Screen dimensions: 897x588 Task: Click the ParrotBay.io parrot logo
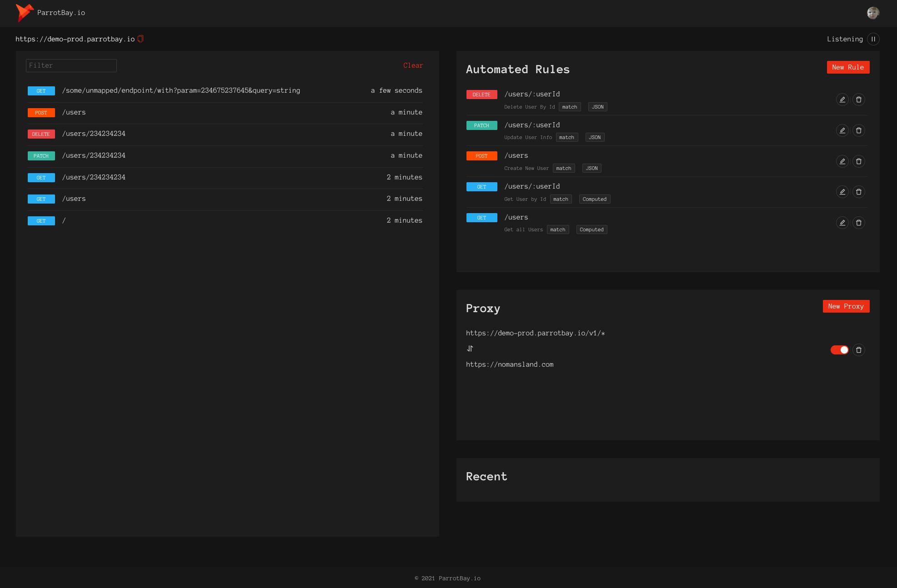tap(25, 13)
